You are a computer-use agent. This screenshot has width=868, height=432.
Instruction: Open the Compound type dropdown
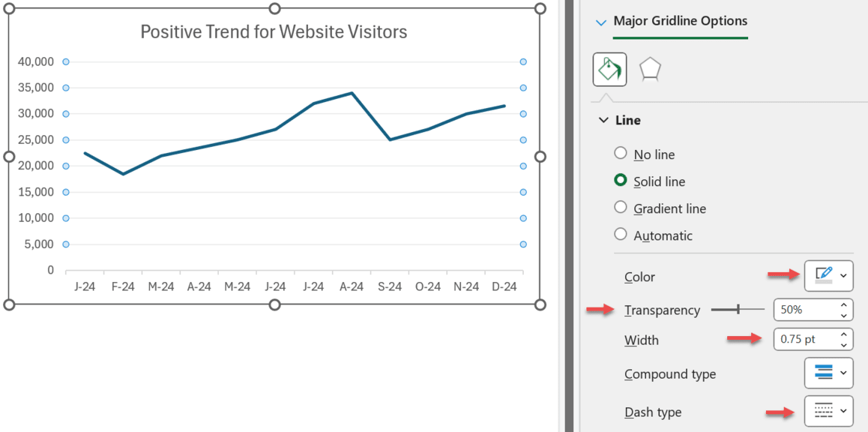pyautogui.click(x=828, y=373)
